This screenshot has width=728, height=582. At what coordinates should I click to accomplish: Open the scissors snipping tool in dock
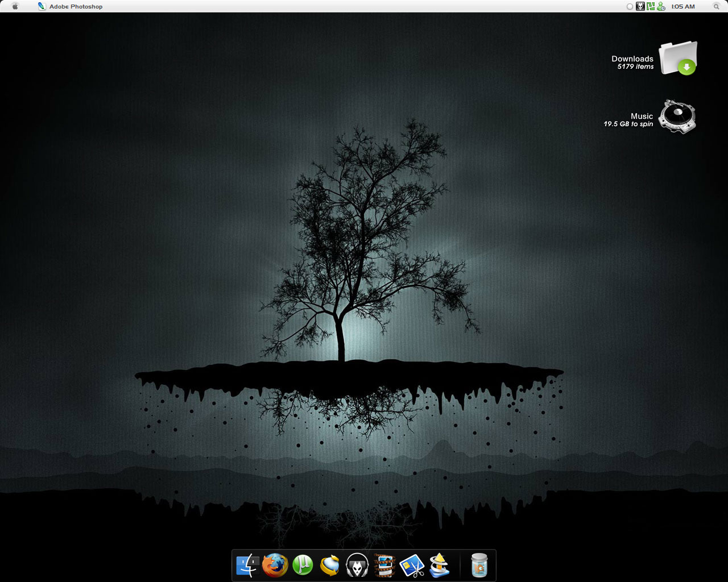(x=412, y=566)
